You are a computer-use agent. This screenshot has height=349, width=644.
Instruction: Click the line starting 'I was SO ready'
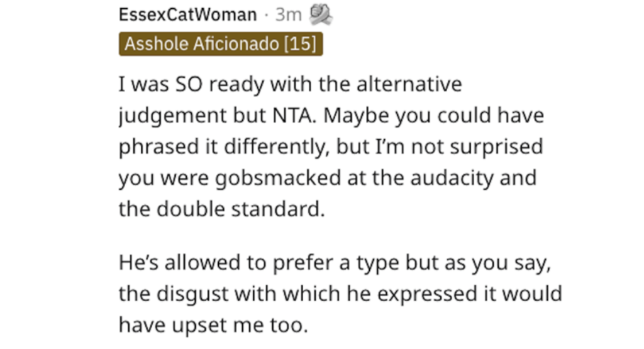(x=291, y=84)
